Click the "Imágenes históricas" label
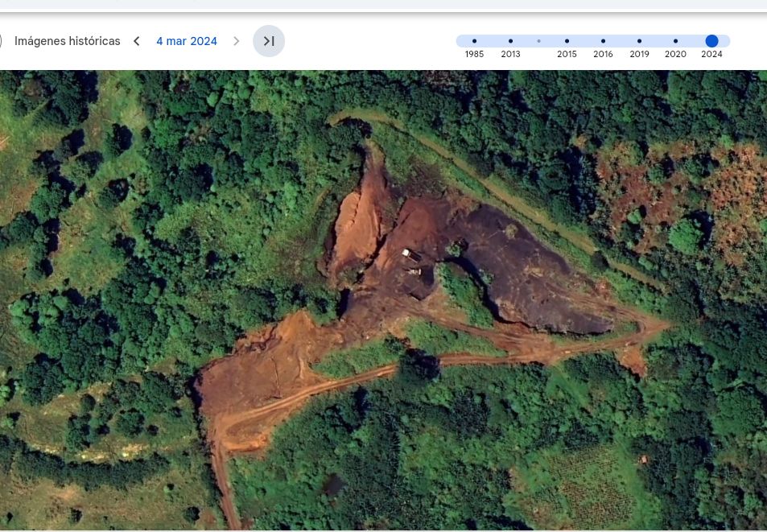Image resolution: width=767 pixels, height=532 pixels. click(68, 40)
